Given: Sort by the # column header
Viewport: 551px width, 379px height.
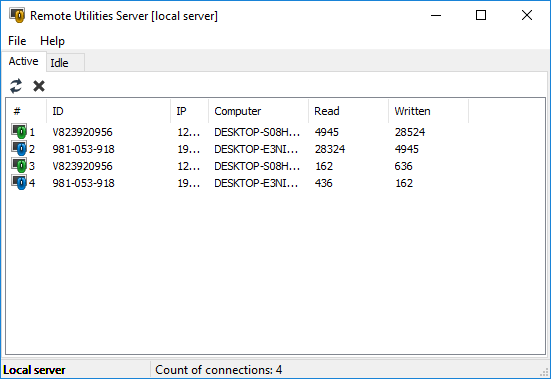Looking at the screenshot, I should [26, 111].
